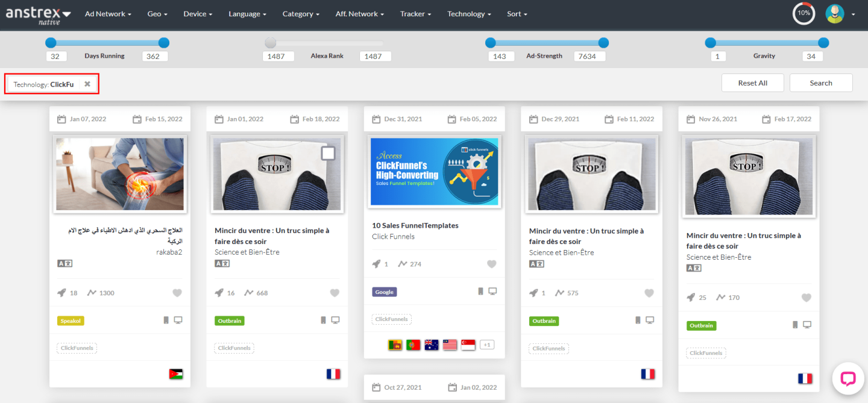Click the France flag on Nov 26 card

point(805,378)
